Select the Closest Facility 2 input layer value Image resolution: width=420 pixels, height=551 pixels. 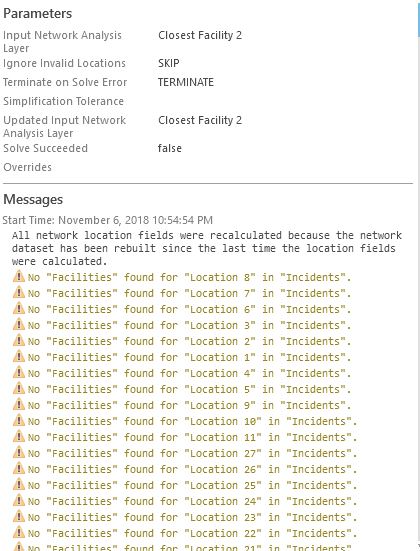[200, 35]
